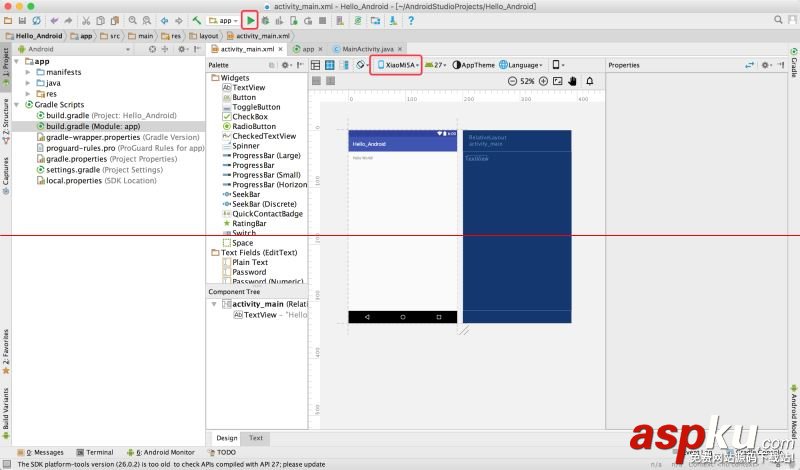The height and width of the screenshot is (470, 800).
Task: Expand the java folder
Action: coord(28,83)
